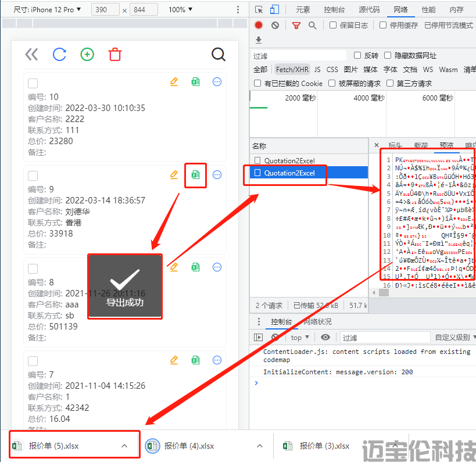Open more options for quotation number 7

point(217,360)
